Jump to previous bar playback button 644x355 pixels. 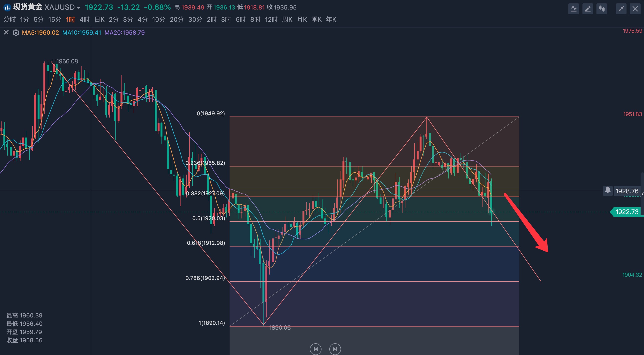(x=315, y=349)
